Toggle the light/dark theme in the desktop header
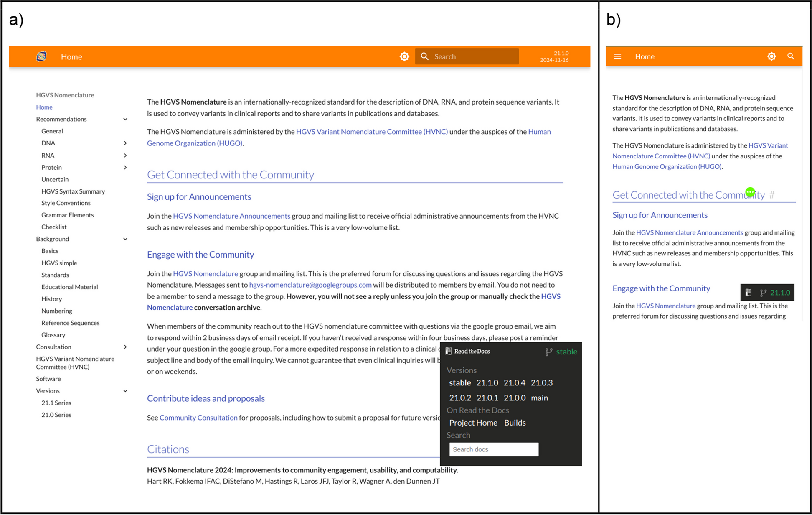 click(x=404, y=56)
